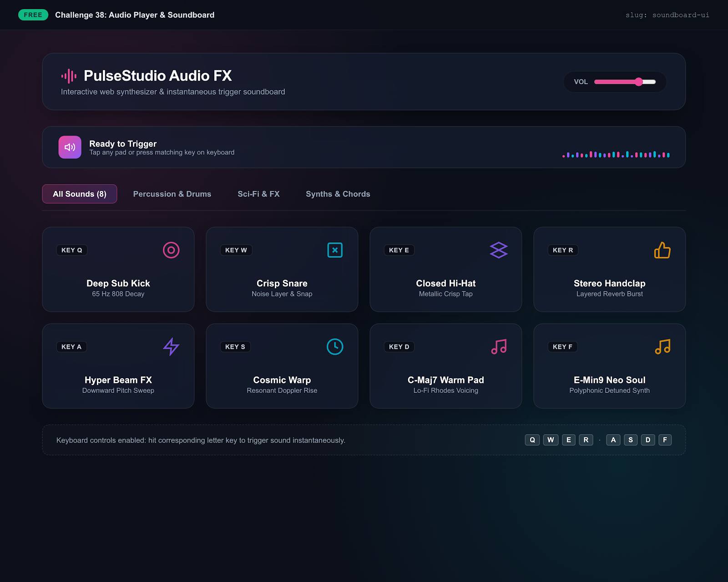Switch to the Percussion & Drums tab
The height and width of the screenshot is (582, 728).
tap(172, 194)
